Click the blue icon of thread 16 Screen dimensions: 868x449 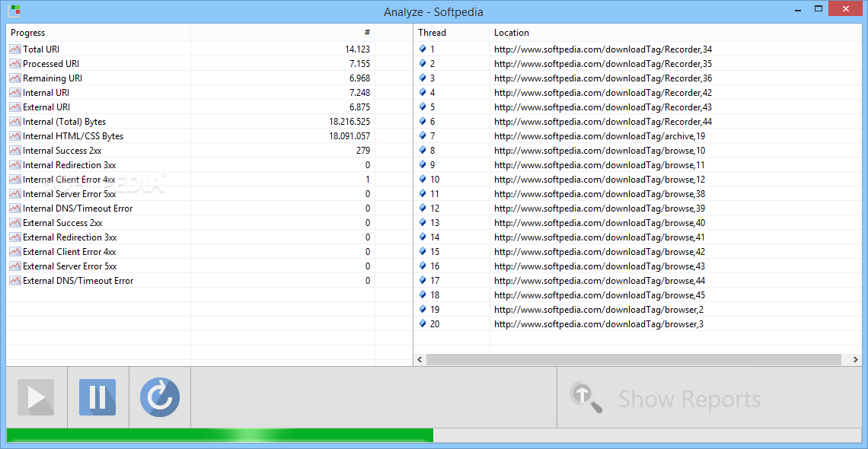[423, 266]
